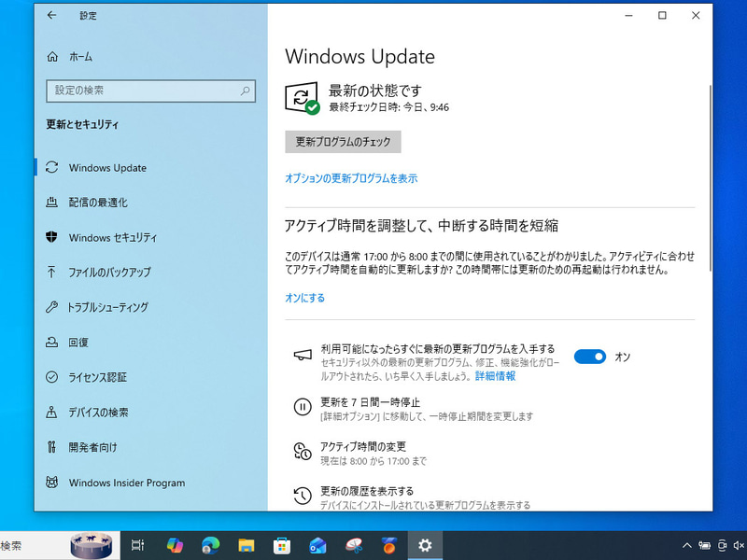Expand hidden icons in the system tray
Viewport: 747px width, 560px height.
686,545
